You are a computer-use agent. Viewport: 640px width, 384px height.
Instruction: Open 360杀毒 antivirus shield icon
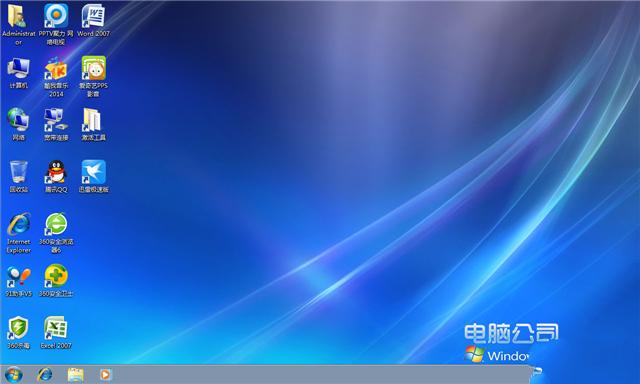point(18,328)
